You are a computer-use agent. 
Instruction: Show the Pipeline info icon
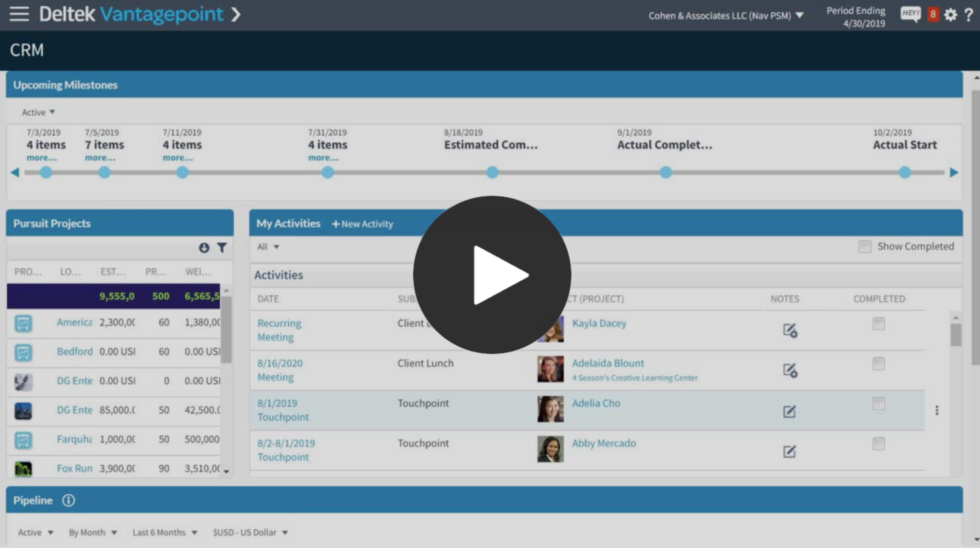click(68, 500)
